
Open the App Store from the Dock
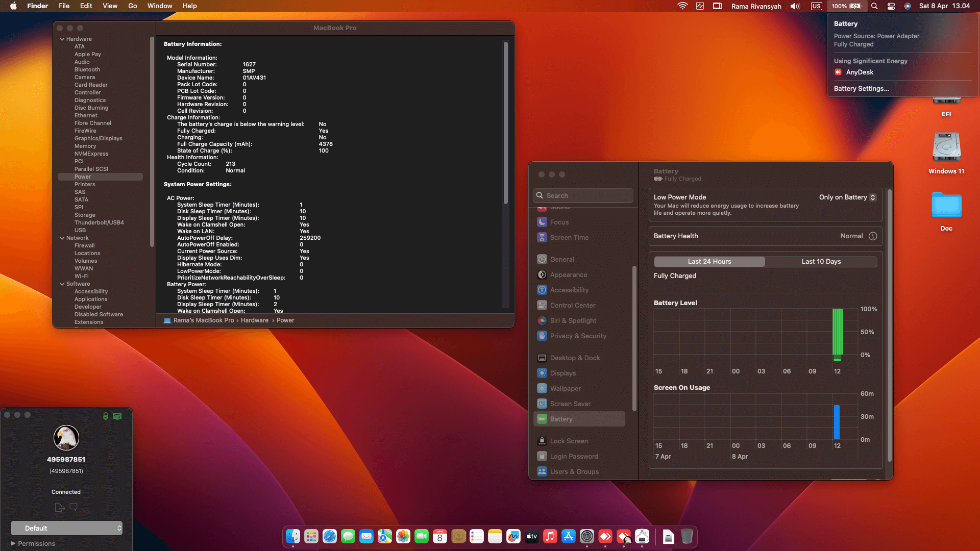pos(568,536)
